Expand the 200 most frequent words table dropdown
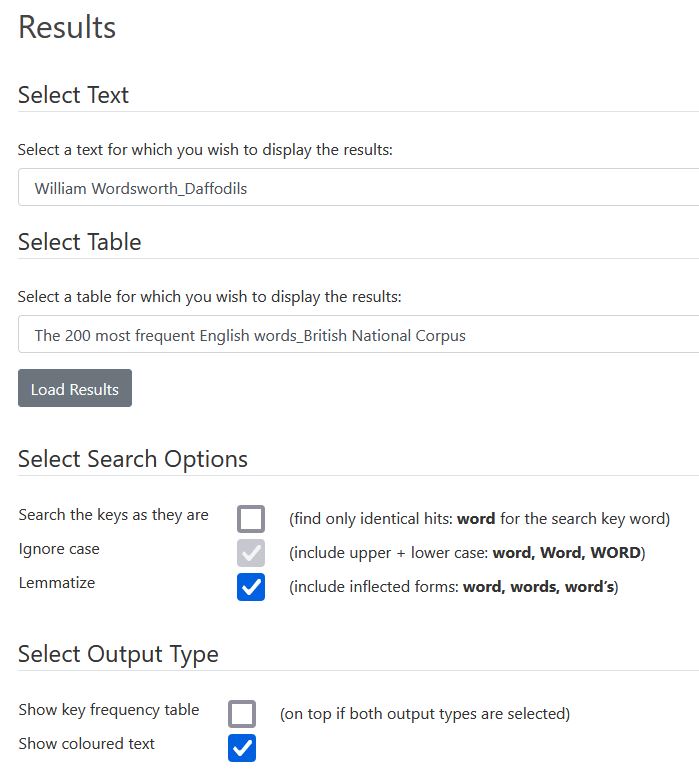The width and height of the screenshot is (699, 774). 358,335
